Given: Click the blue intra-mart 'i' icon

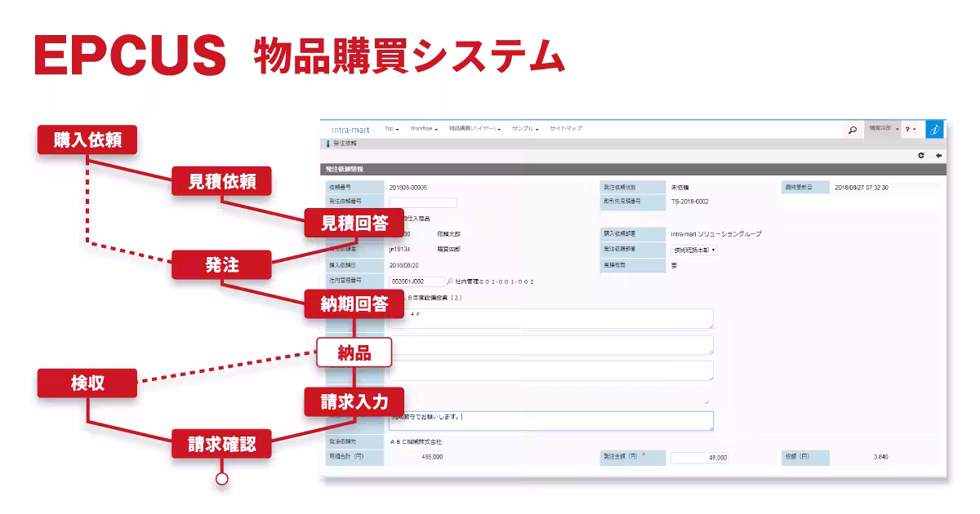Looking at the screenshot, I should [x=935, y=129].
